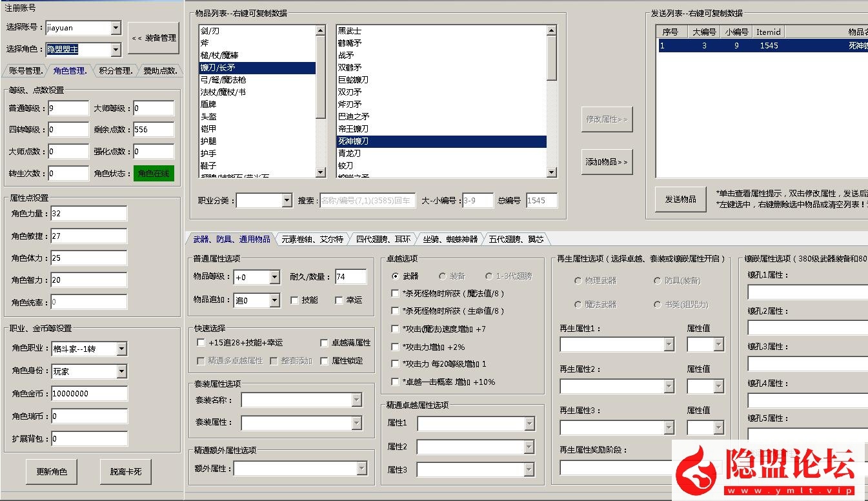Viewport: 868px width, 501px height.
Task: Open the 额外属性 dropdown
Action: click(x=362, y=468)
